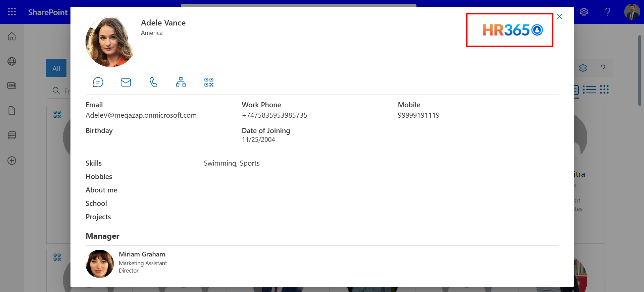Image resolution: width=644 pixels, height=292 pixels.
Task: Open SharePoint settings gear in top bar
Action: (x=584, y=12)
